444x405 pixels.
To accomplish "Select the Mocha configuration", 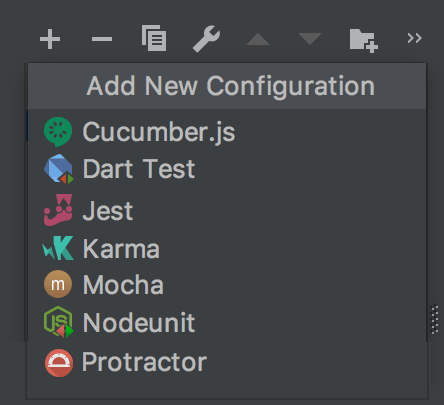I will coord(227,284).
